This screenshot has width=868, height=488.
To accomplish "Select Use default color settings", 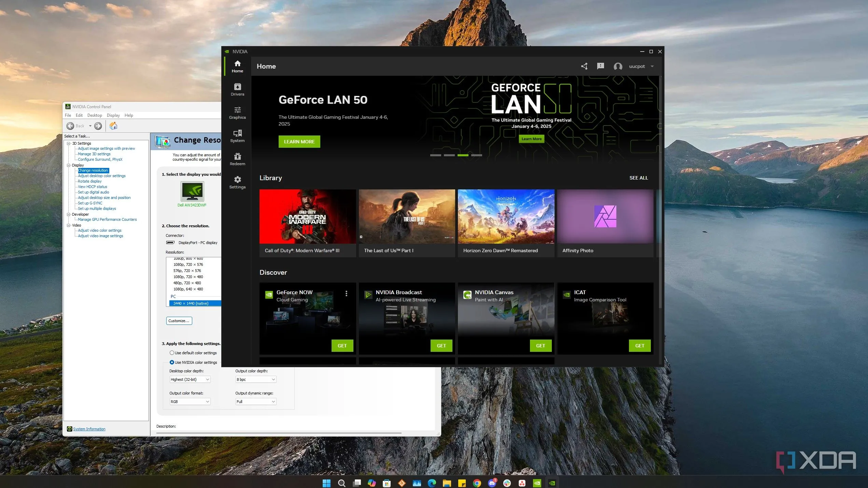I will (172, 353).
